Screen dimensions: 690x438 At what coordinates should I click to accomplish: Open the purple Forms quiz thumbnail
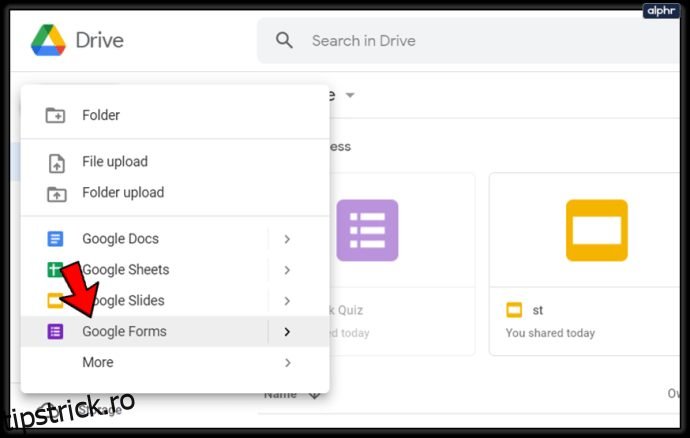367,230
